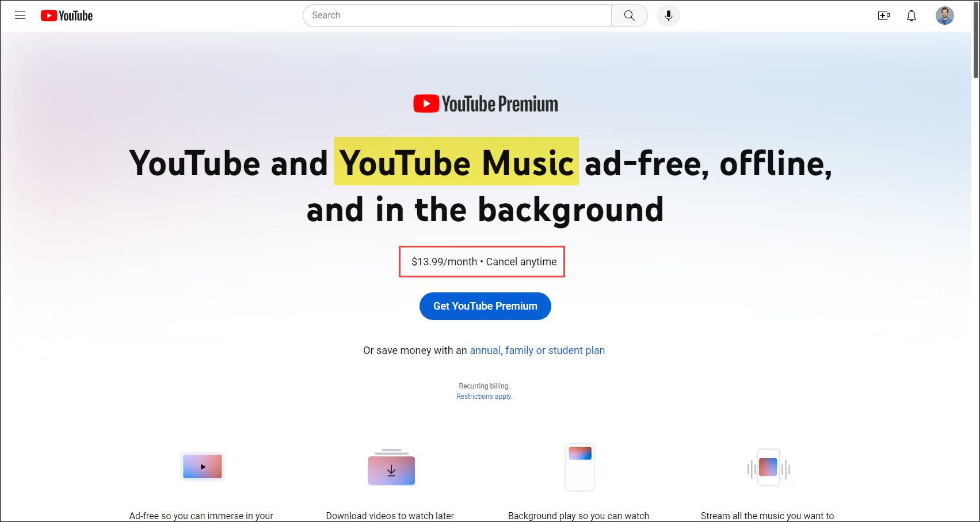
Task: Click the download videos illustration icon
Action: pyautogui.click(x=391, y=467)
